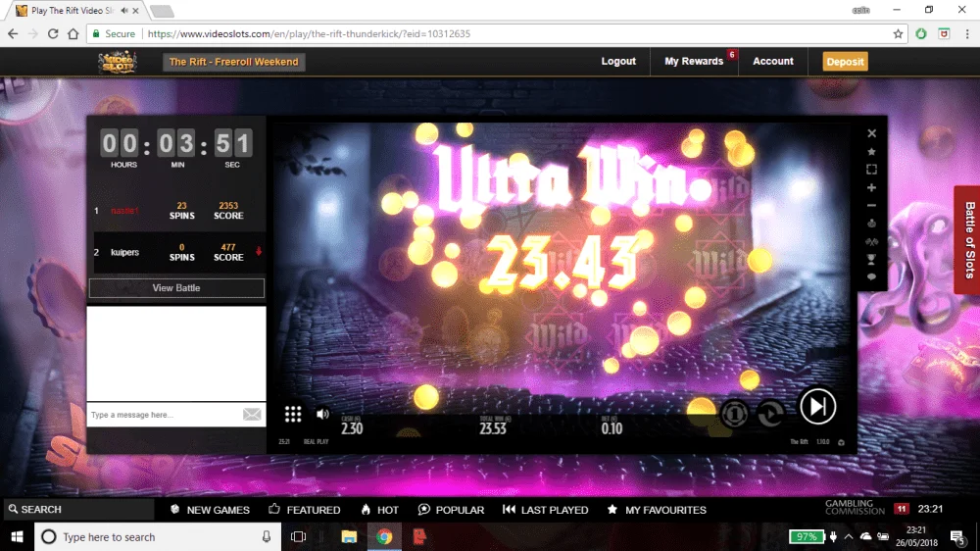Image resolution: width=980 pixels, height=551 pixels.
Task: Click the Pocket extension icon
Action: point(945,33)
